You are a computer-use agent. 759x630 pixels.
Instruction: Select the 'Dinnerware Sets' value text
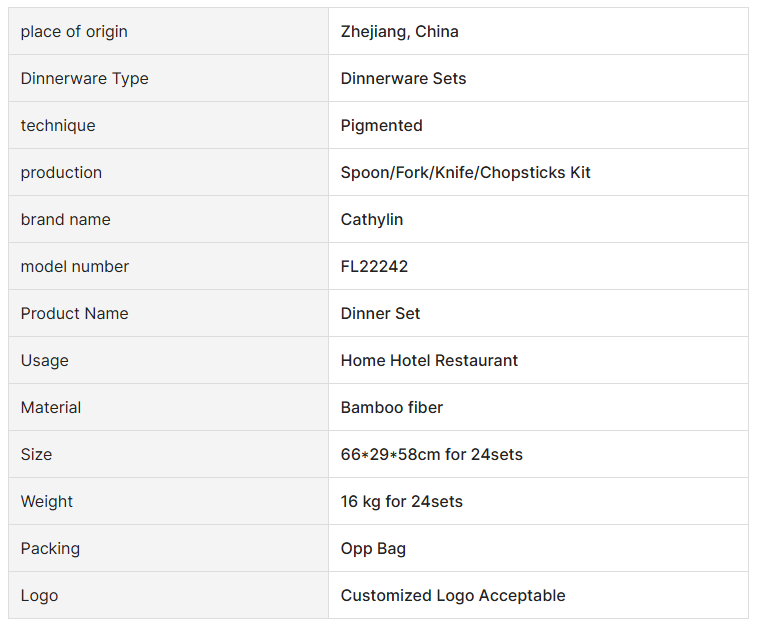(x=403, y=79)
